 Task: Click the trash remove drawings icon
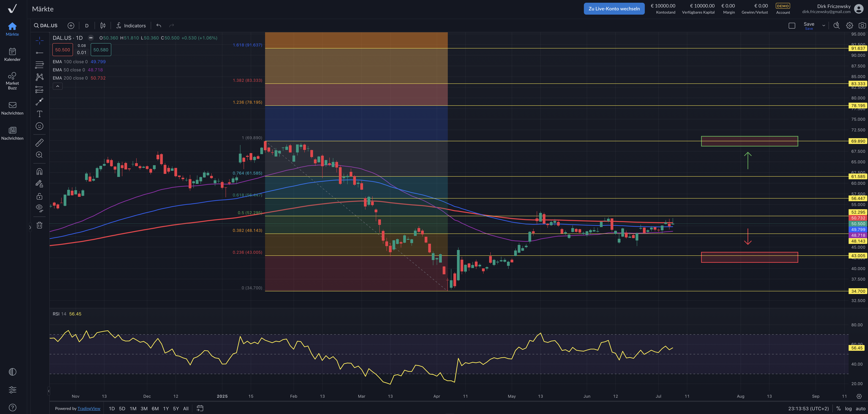tap(39, 226)
